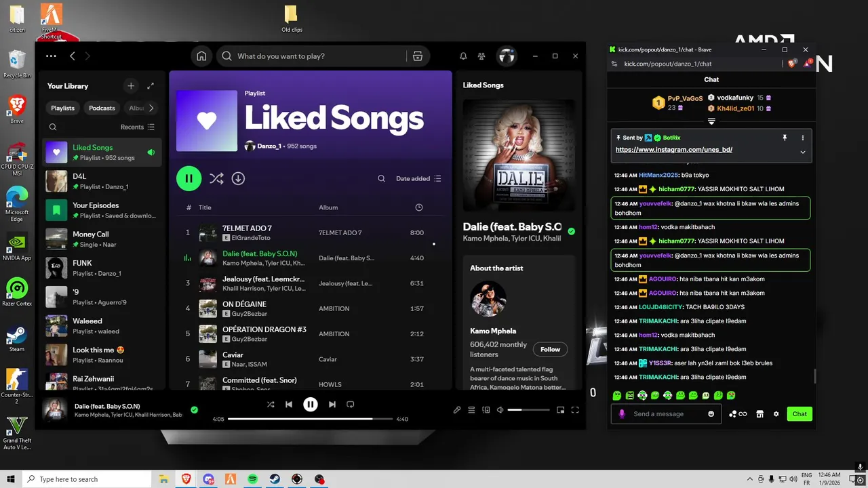Open Spotify from the Windows taskbar
Image resolution: width=868 pixels, height=488 pixels.
(252, 479)
